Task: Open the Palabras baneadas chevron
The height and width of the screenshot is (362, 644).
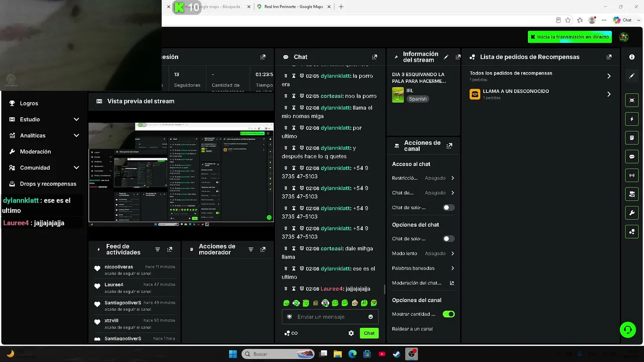Action: [452, 268]
